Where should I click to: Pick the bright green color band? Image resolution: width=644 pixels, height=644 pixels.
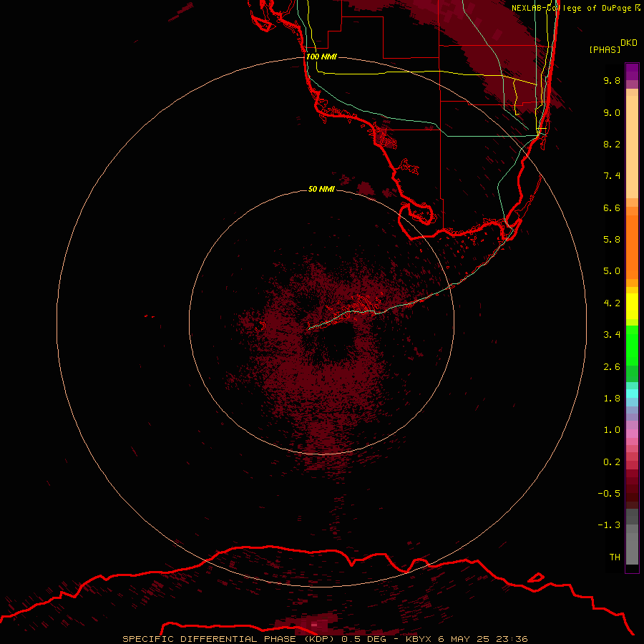(632, 346)
